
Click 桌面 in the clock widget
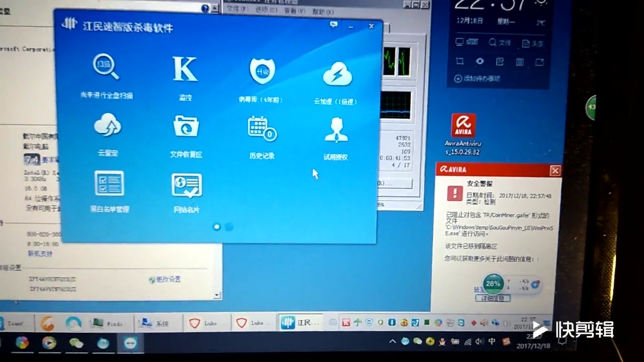[466, 43]
